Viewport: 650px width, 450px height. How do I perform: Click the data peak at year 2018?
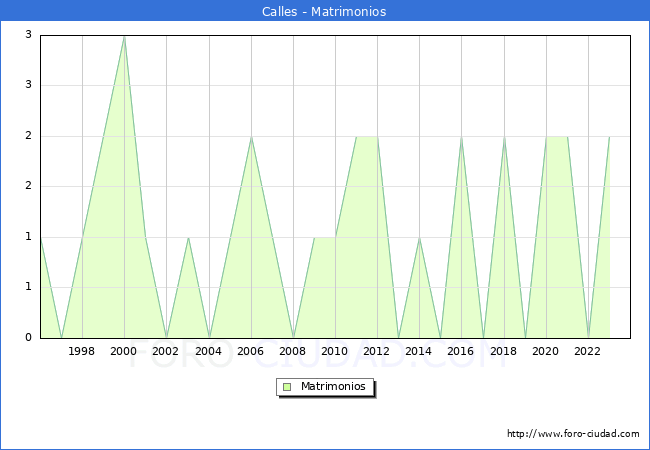(x=504, y=137)
